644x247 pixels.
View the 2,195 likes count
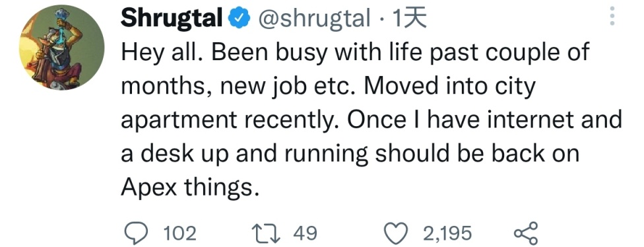point(447,233)
